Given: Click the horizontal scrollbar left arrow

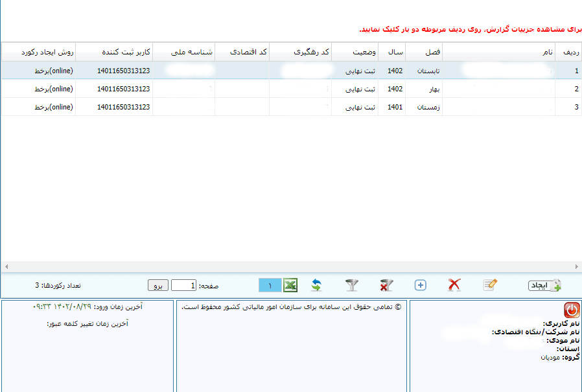Looking at the screenshot, I should coord(6,267).
